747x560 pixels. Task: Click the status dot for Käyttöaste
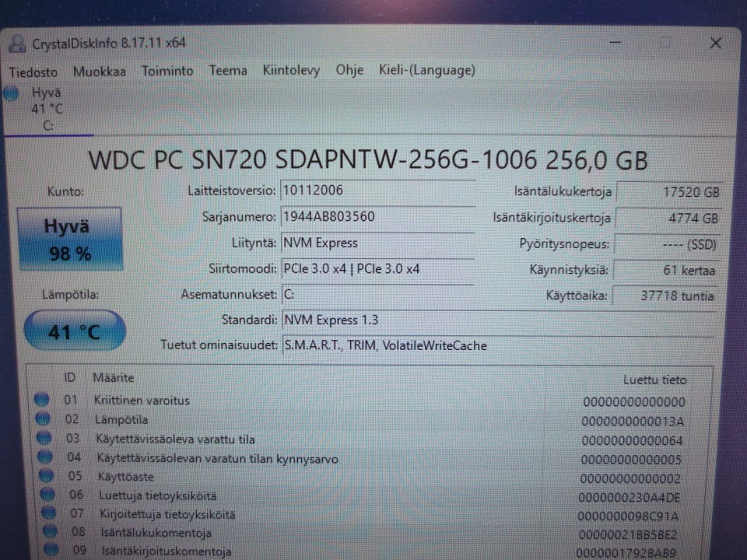[46, 475]
